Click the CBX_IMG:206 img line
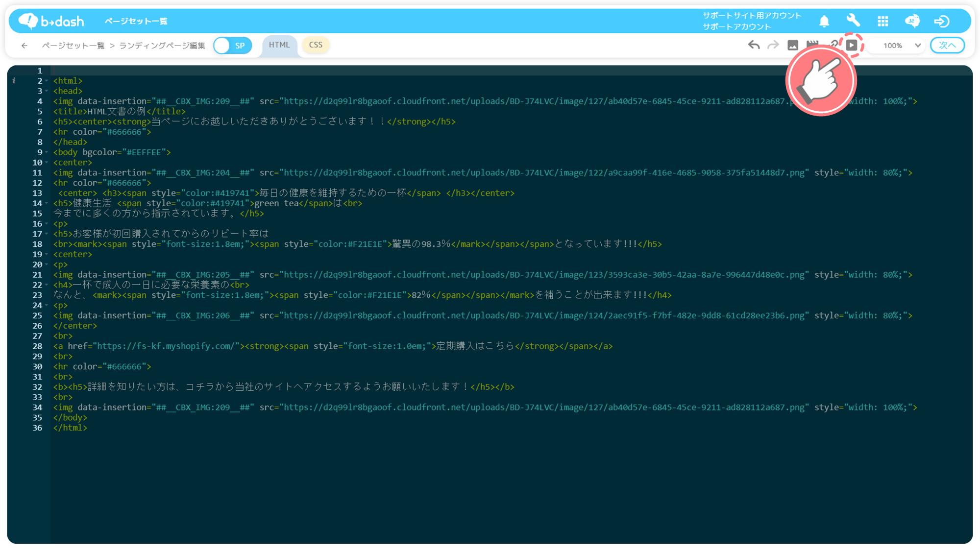Screen dimensions: 980x551 click(483, 315)
